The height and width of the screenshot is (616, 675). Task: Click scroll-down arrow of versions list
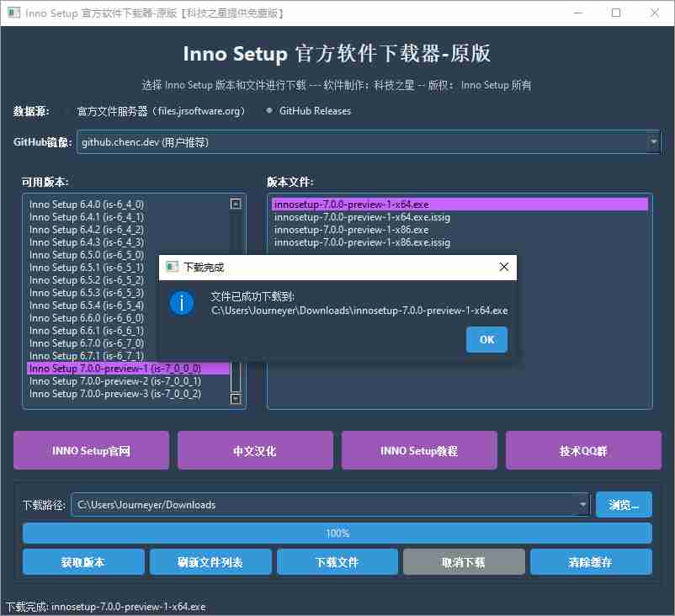coord(236,399)
